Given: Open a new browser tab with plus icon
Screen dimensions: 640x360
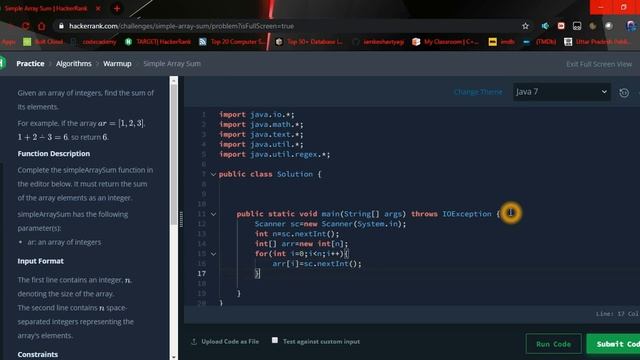Looking at the screenshot, I should click(x=117, y=8).
